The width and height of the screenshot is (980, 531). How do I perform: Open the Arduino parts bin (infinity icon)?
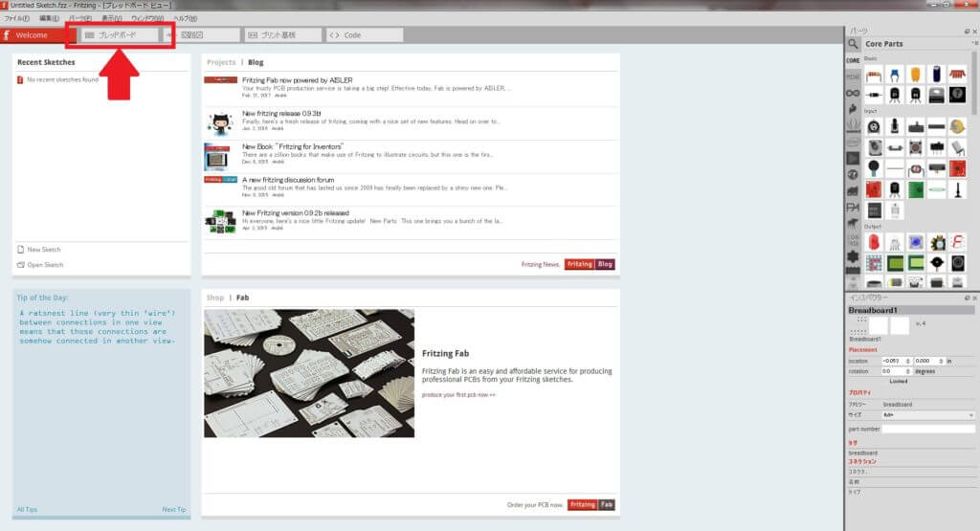pyautogui.click(x=853, y=93)
